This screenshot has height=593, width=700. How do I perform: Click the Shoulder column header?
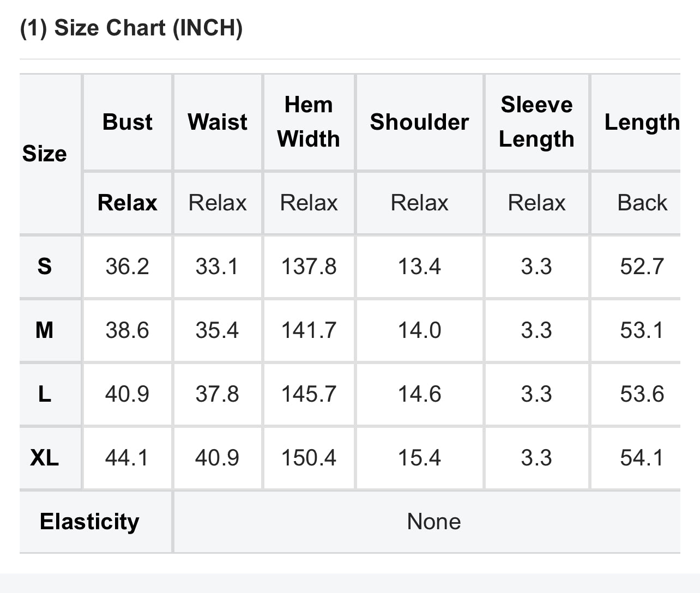419,122
